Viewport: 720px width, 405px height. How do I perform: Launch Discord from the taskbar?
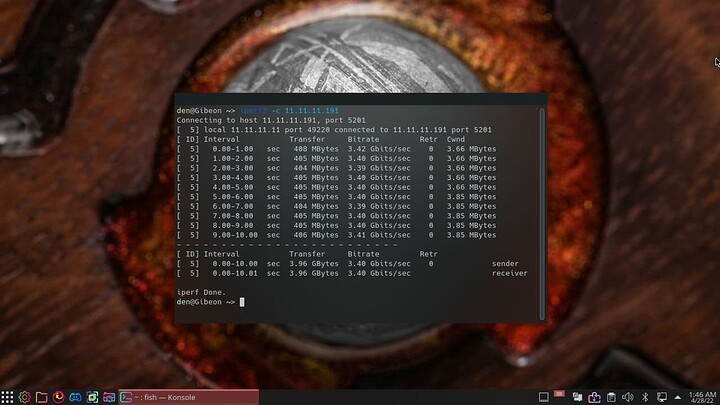pos(76,397)
